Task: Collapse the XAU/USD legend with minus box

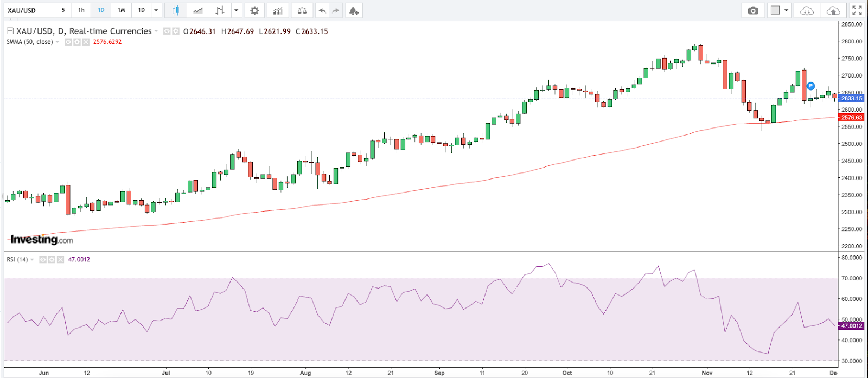Action: tap(10, 31)
